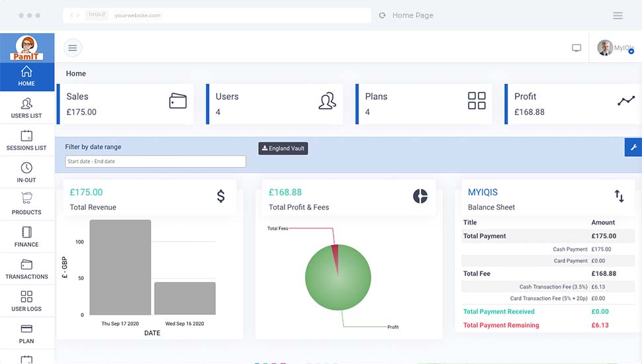
Task: Open the MyIQIs user profile avatar
Action: click(605, 48)
